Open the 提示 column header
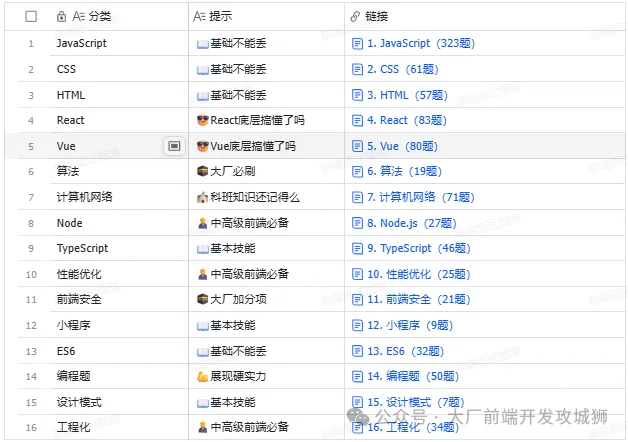This screenshot has height=442, width=628. (x=266, y=16)
